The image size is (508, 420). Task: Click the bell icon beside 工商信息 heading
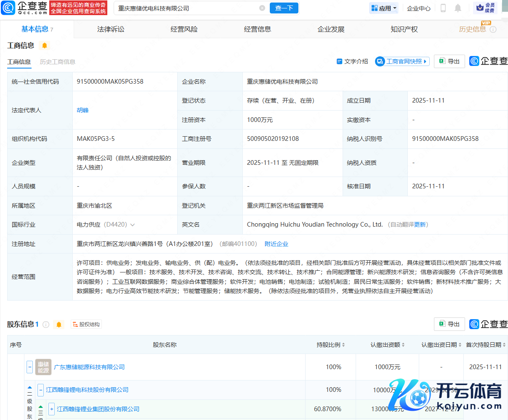[x=45, y=45]
